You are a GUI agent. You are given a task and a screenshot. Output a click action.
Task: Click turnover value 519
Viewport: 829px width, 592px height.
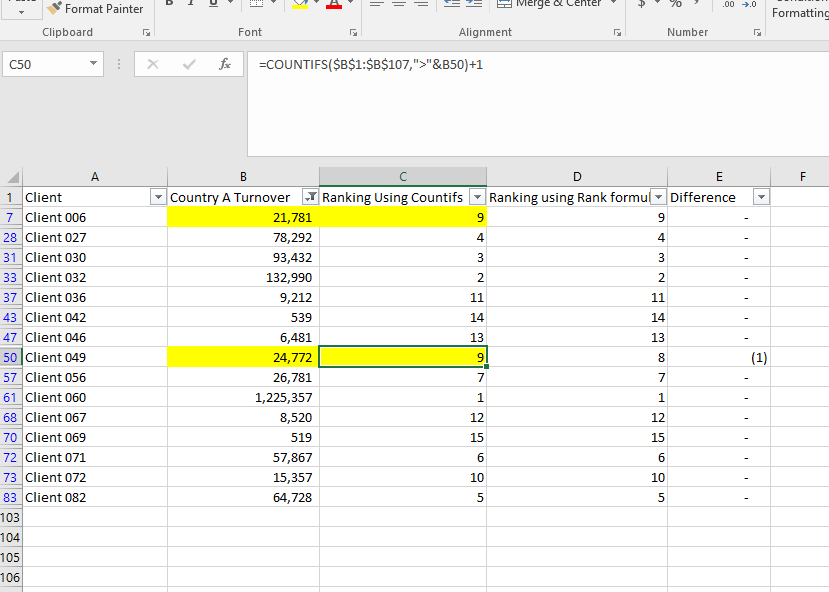tap(243, 438)
